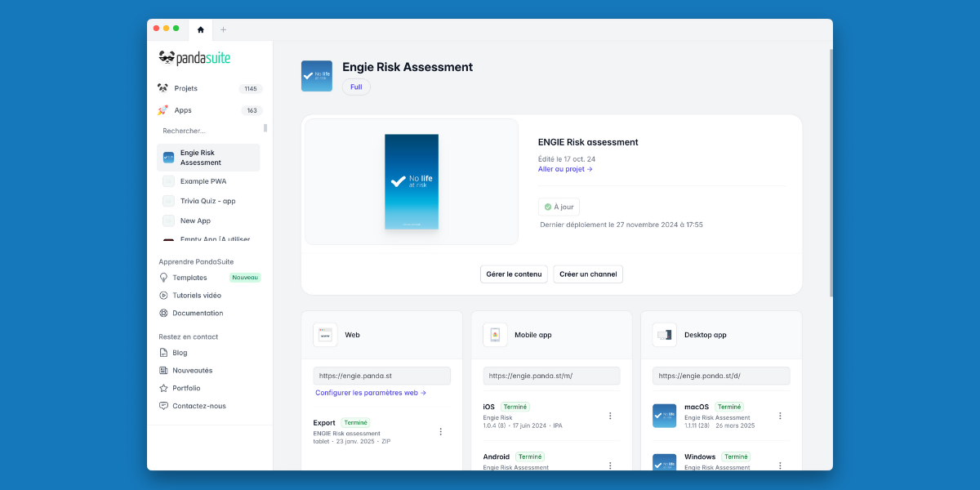Click the browser icon on the Web card
Screen dimensions: 980x490
coord(325,335)
